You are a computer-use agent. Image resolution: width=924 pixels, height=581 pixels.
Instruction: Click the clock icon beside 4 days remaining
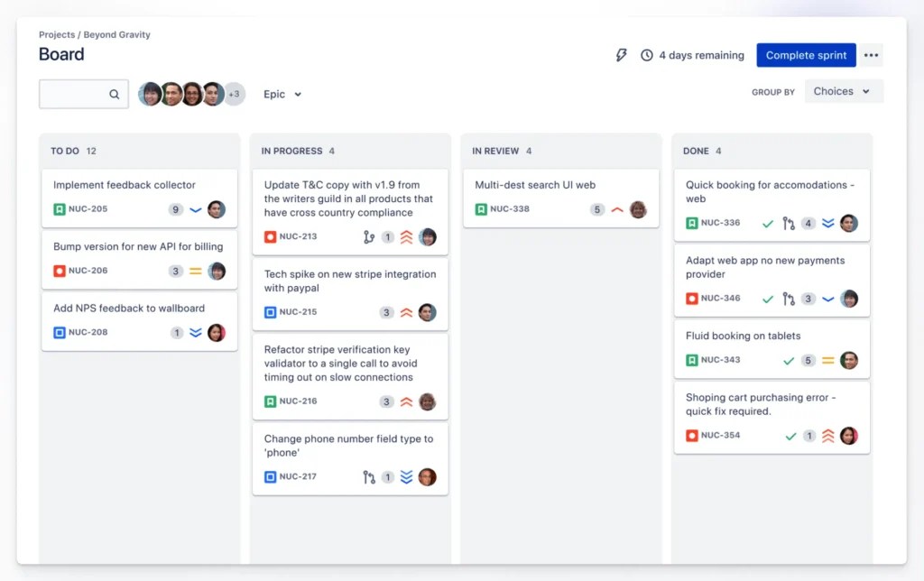tap(646, 55)
